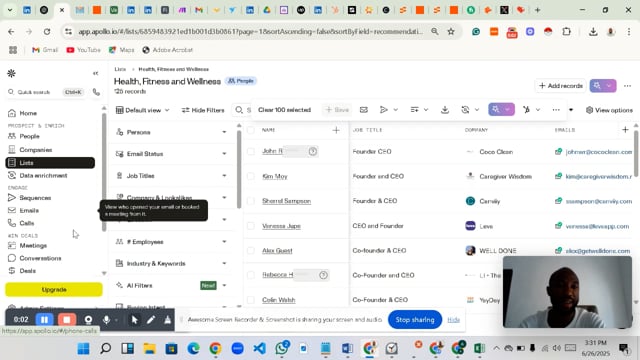Toggle the checkbox for Colin Walsh
The image size is (640, 360).
251,300
